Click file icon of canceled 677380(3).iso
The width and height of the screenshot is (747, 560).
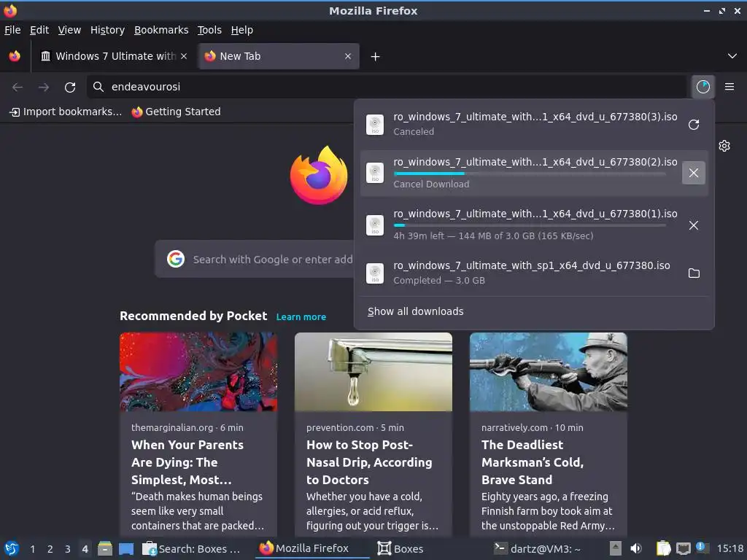(375, 125)
